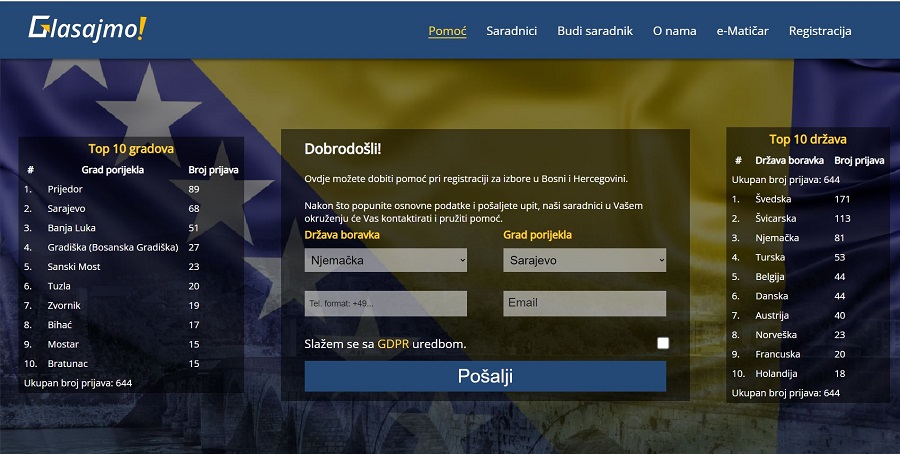Image resolution: width=900 pixels, height=454 pixels.
Task: Open the GDPR regulation link
Action: (x=393, y=344)
